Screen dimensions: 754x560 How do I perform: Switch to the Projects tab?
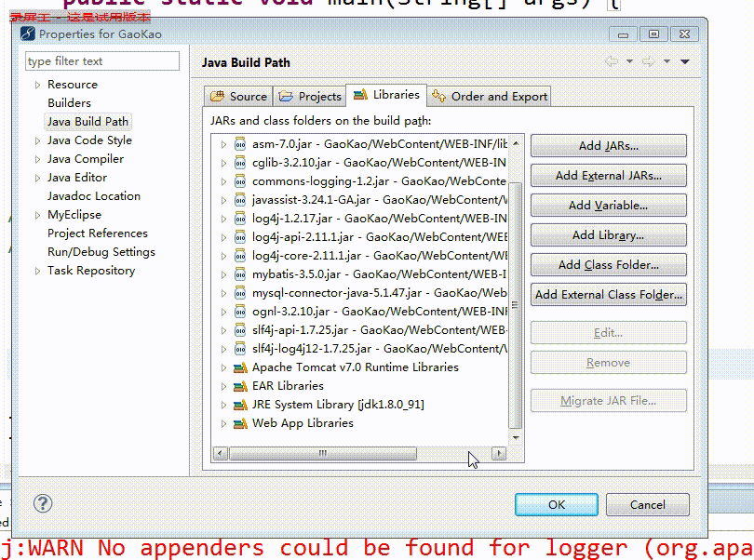click(310, 97)
